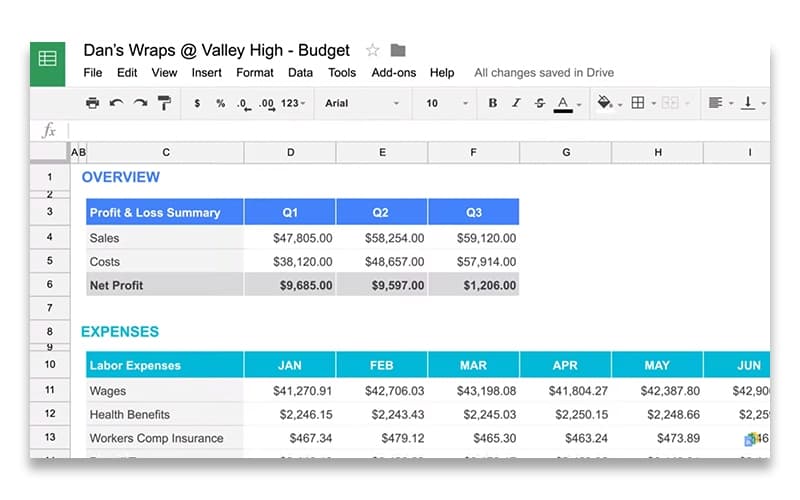
Task: Open the fill color paint bucket
Action: [x=605, y=103]
